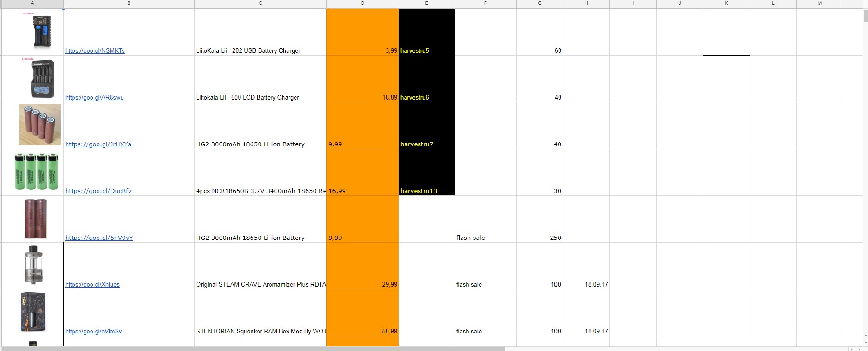Select the orange price cell 50,99

pos(363,313)
